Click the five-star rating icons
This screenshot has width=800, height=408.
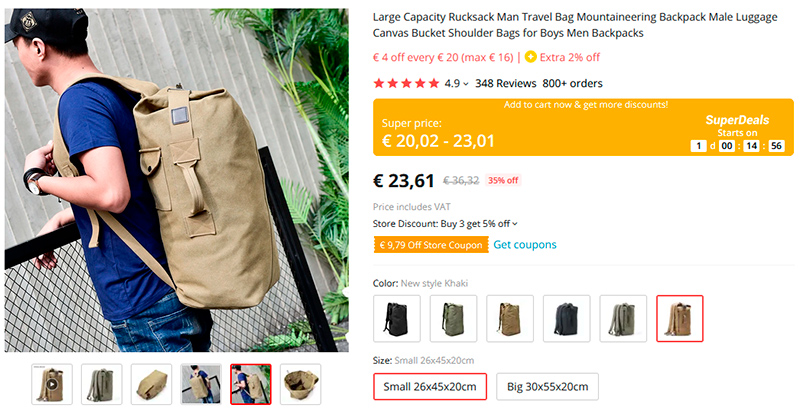click(x=406, y=84)
